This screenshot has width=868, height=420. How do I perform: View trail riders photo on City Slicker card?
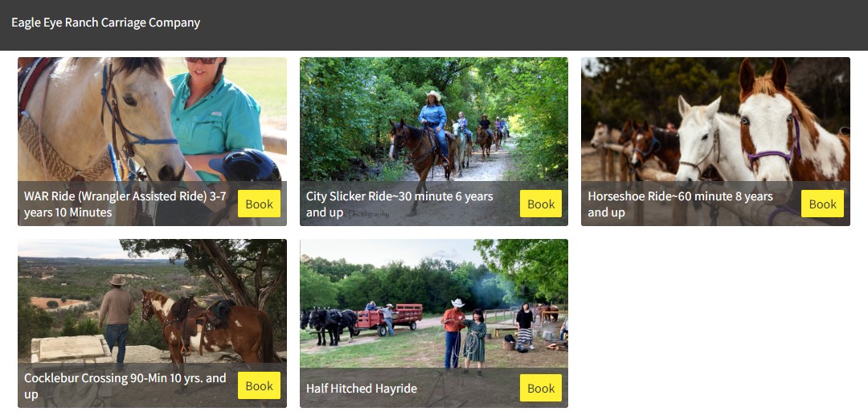click(434, 119)
